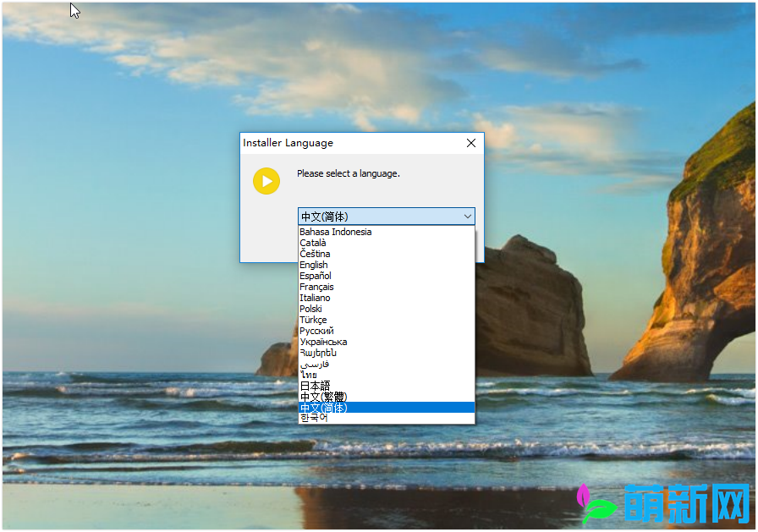Pick Українська from the language list
Image resolution: width=758 pixels, height=532 pixels.
click(387, 342)
